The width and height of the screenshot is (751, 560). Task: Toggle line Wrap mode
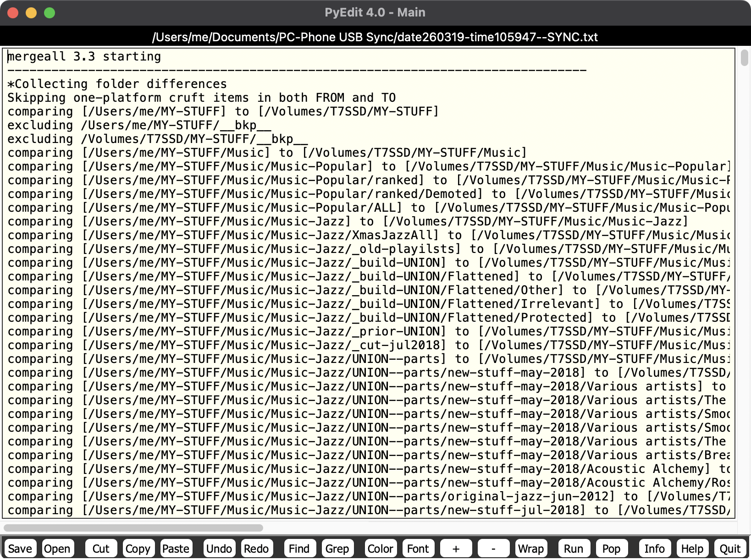tap(530, 549)
